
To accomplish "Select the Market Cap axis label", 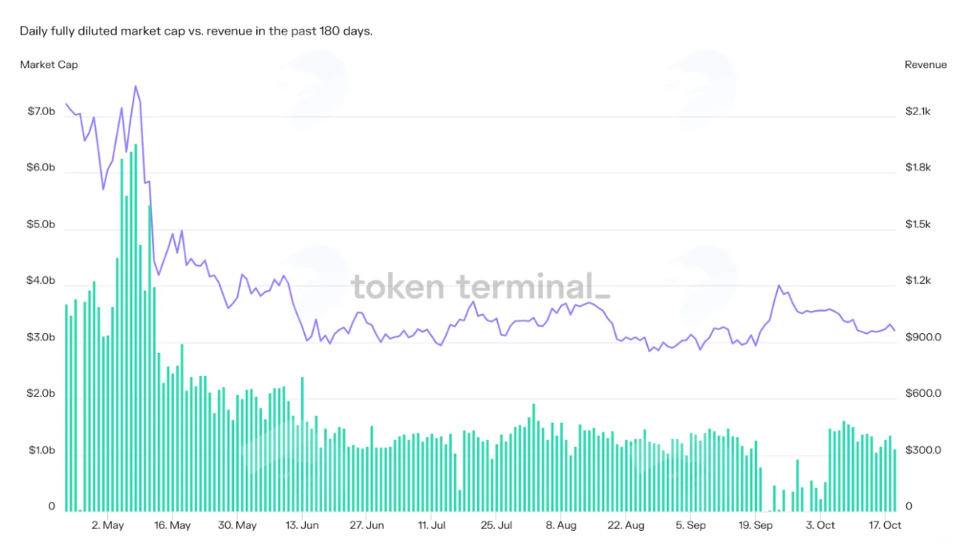I will pyautogui.click(x=49, y=65).
